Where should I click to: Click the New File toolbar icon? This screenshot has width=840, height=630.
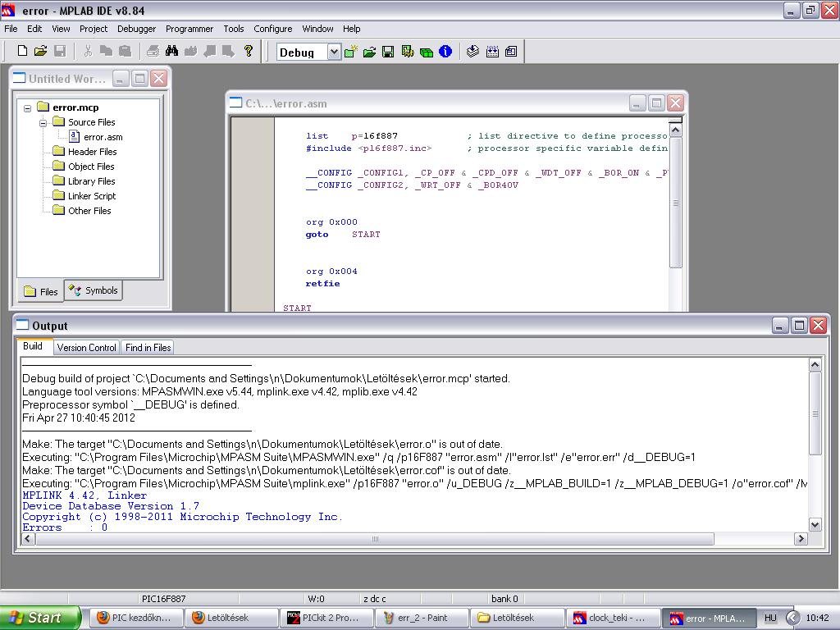(22, 52)
